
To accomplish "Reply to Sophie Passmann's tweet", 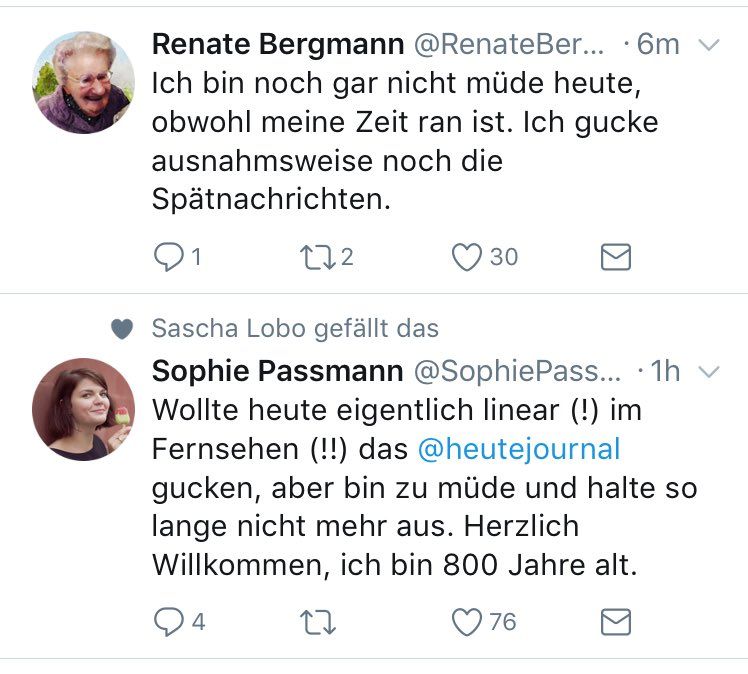I will point(166,622).
